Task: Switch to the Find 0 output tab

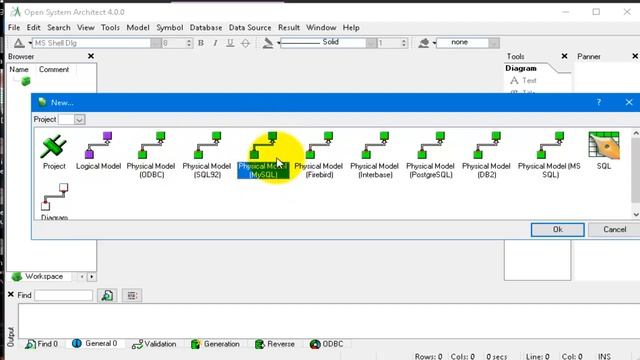Action: tap(42, 344)
